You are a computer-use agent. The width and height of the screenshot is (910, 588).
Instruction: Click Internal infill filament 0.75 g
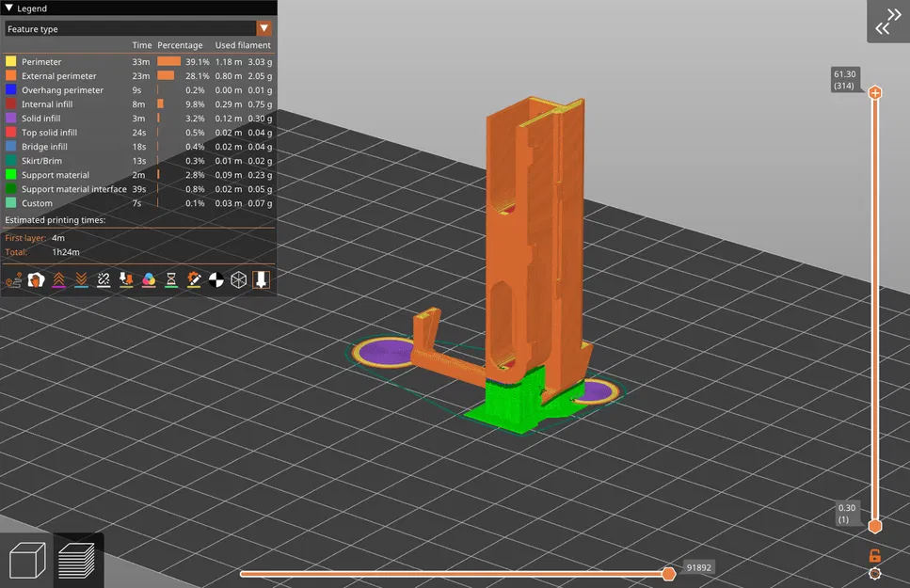pyautogui.click(x=260, y=104)
